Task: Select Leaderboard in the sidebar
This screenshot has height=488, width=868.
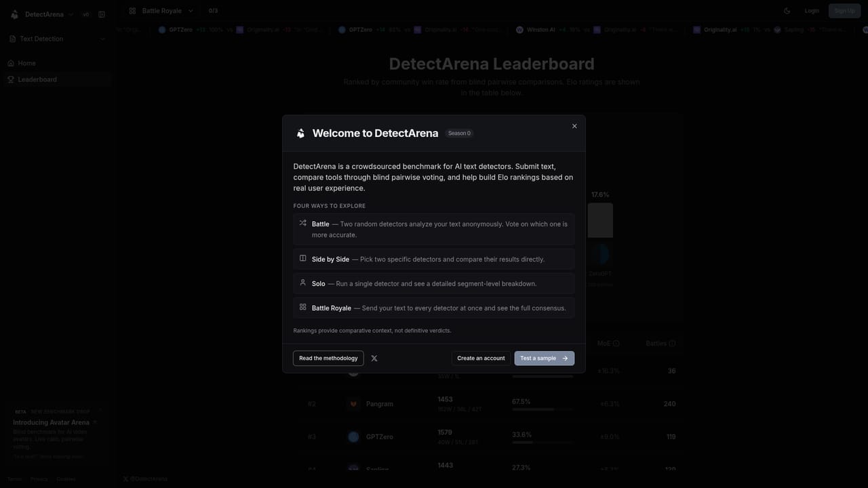Action: pos(58,79)
